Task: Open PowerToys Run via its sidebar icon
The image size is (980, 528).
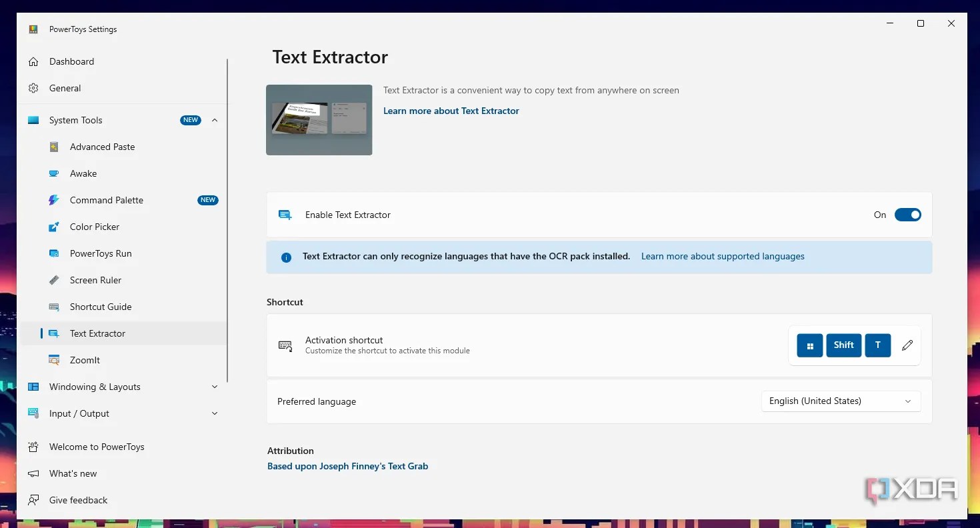Action: click(53, 253)
